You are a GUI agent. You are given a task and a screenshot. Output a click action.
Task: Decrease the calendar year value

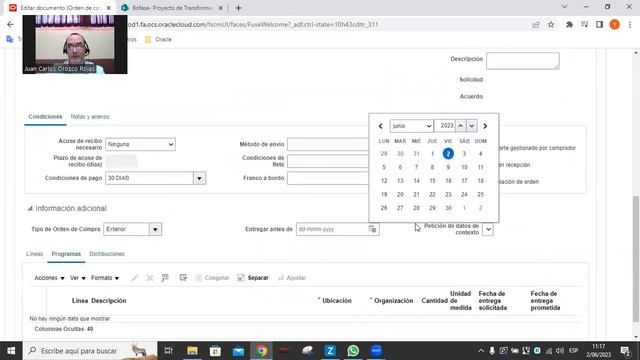471,126
